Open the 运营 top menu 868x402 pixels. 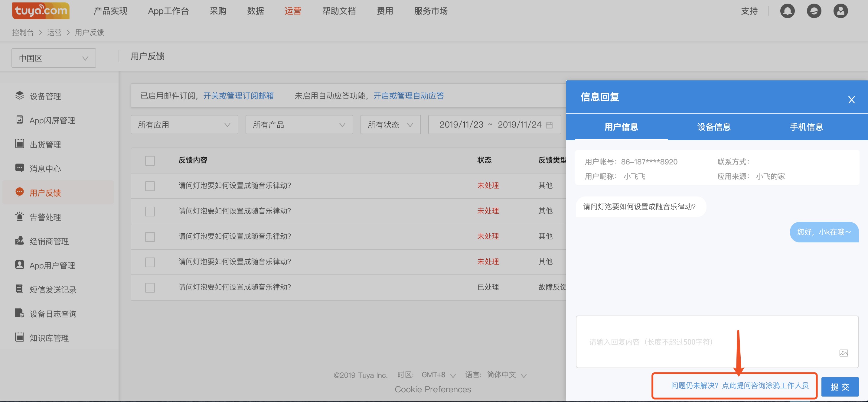pyautogui.click(x=293, y=11)
